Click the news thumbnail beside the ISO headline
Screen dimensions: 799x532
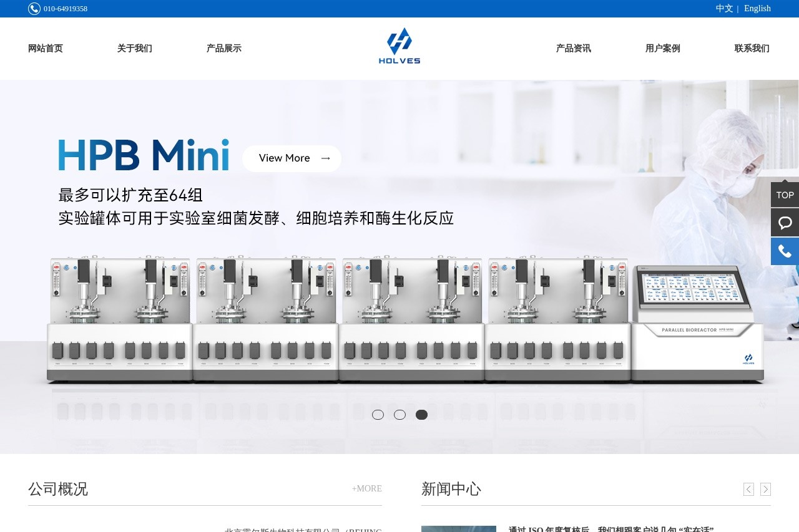click(x=459, y=529)
